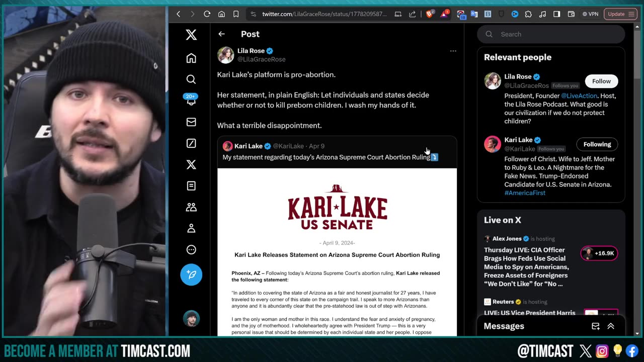This screenshot has height=362, width=644.
Task: Expand the Messages drawer with the double chevron
Action: [x=611, y=326]
